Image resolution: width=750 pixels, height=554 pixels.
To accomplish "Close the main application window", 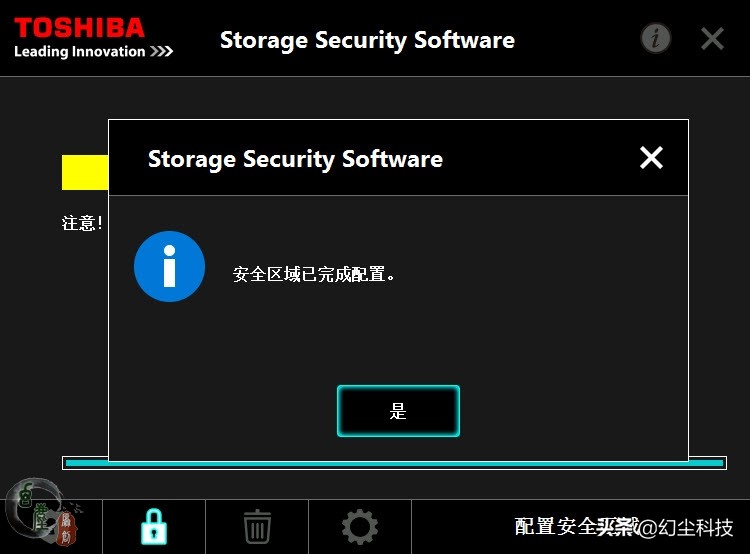I will [712, 39].
